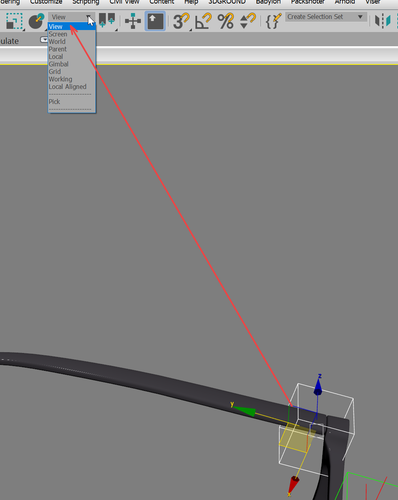
Task: Open the Babylon menu
Action: (x=268, y=2)
